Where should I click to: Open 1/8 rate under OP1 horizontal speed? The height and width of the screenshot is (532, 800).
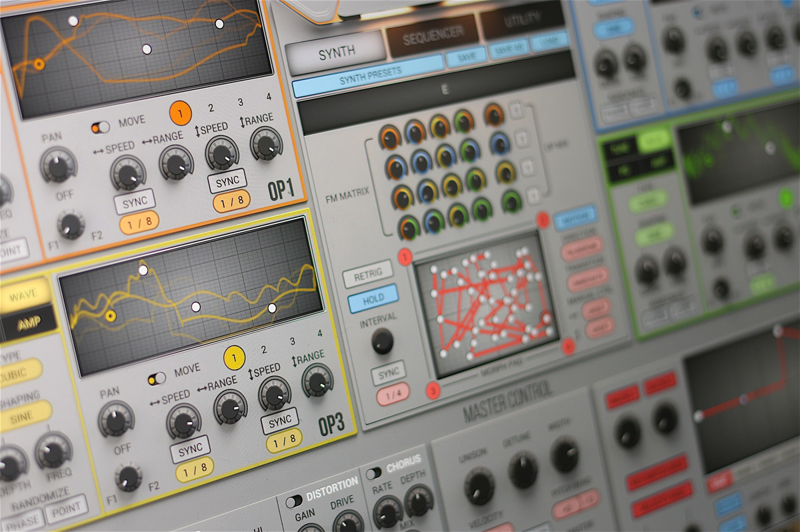pos(139,223)
